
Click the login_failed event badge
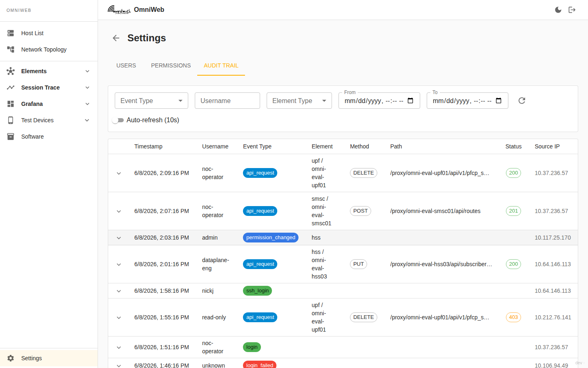pos(260,365)
